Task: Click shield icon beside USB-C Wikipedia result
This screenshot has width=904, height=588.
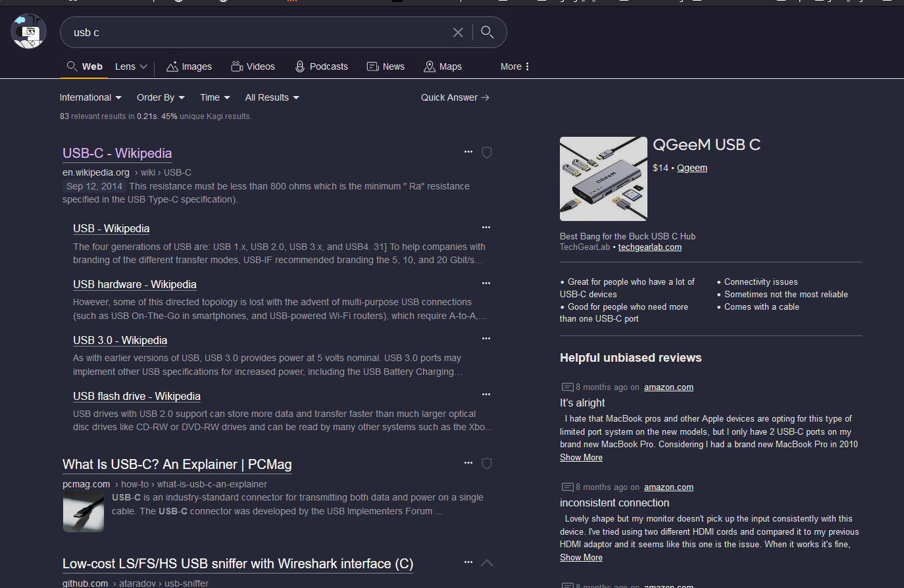Action: tap(487, 153)
